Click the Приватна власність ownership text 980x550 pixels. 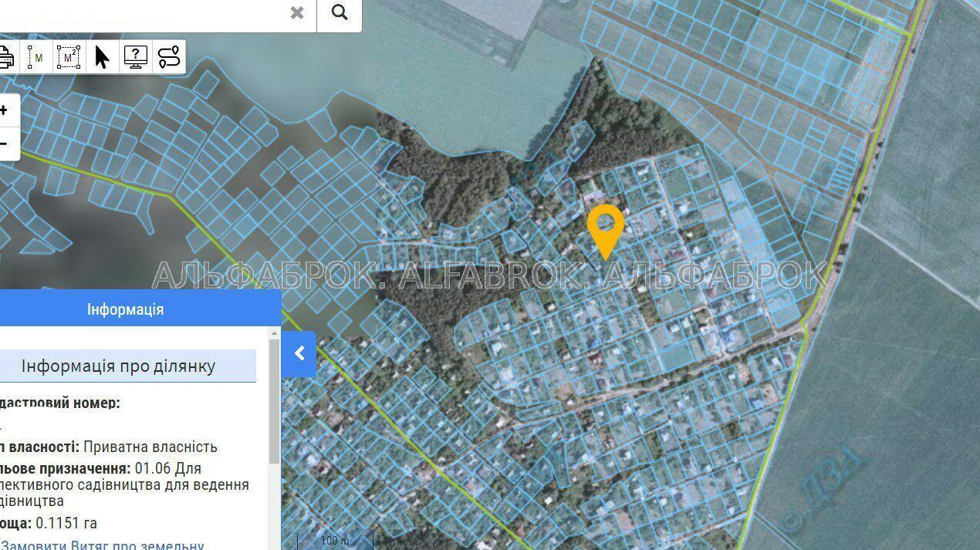point(150,447)
